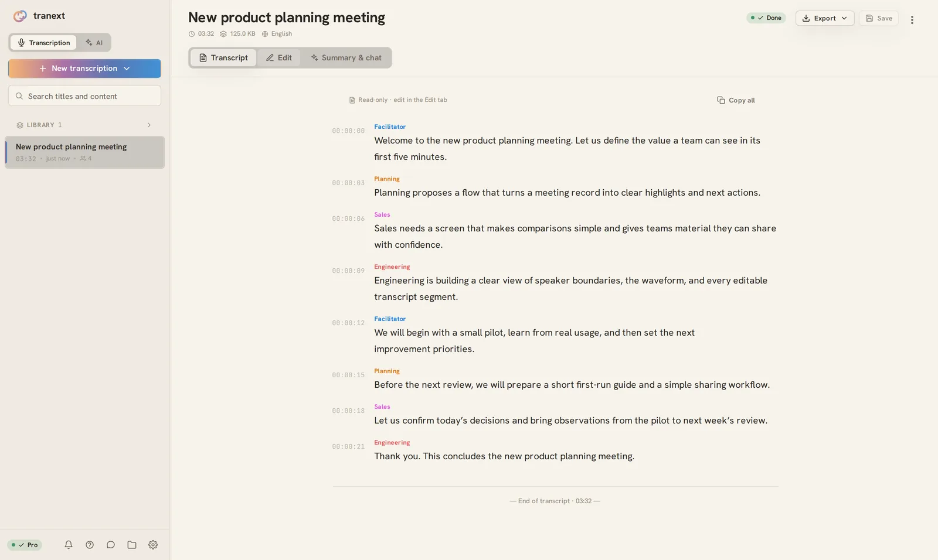Click "Thank you. This concludes" transcript line

click(504, 456)
